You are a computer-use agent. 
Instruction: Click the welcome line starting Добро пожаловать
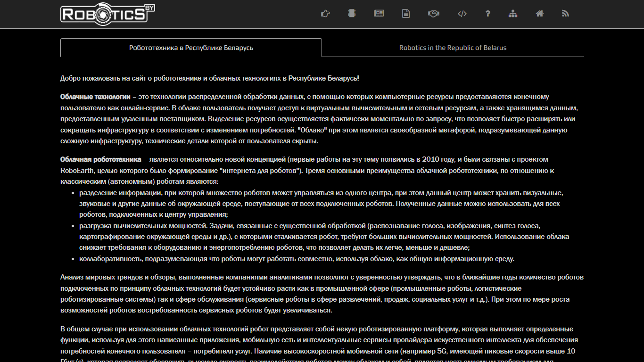pos(210,78)
